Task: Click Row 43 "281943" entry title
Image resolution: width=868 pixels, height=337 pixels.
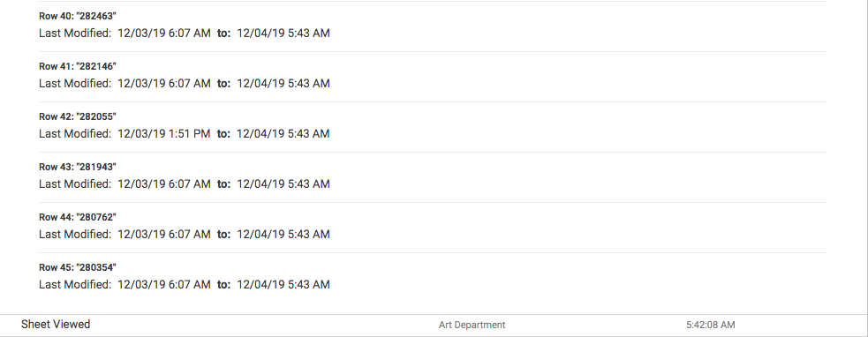Action: click(78, 167)
